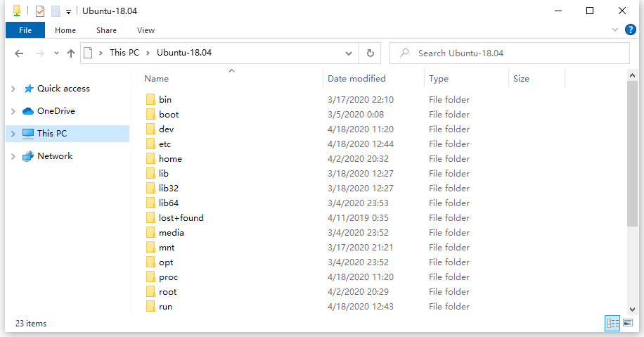
Task: Select the etc folder icon
Action: (x=150, y=144)
